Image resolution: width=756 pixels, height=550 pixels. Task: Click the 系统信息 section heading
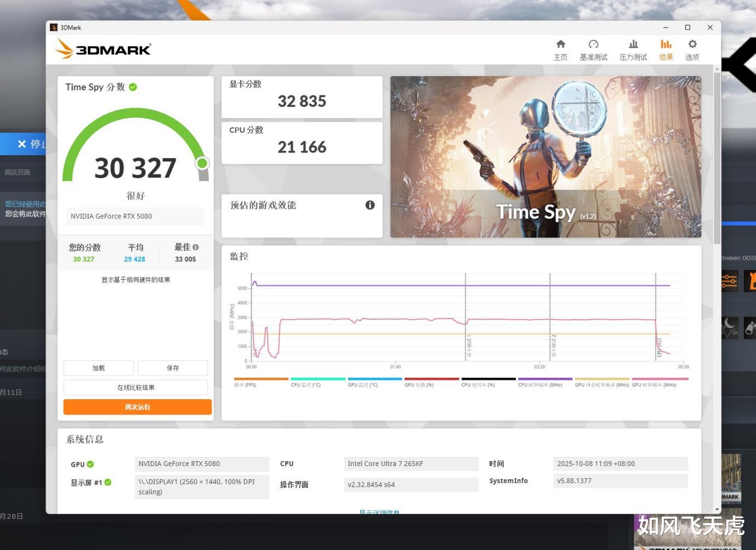coord(85,439)
